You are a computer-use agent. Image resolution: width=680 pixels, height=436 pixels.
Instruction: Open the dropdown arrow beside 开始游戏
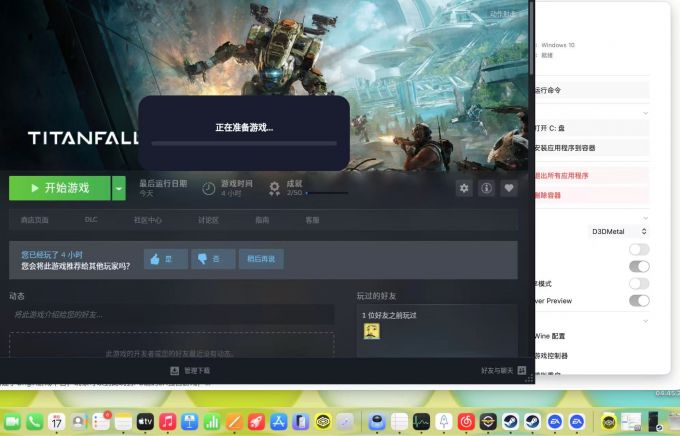tap(119, 188)
